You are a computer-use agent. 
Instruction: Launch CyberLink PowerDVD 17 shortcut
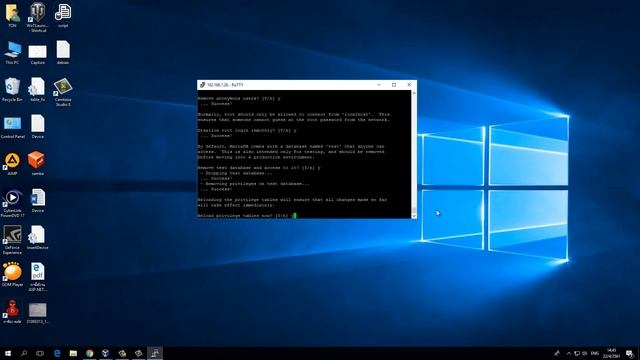click(12, 203)
